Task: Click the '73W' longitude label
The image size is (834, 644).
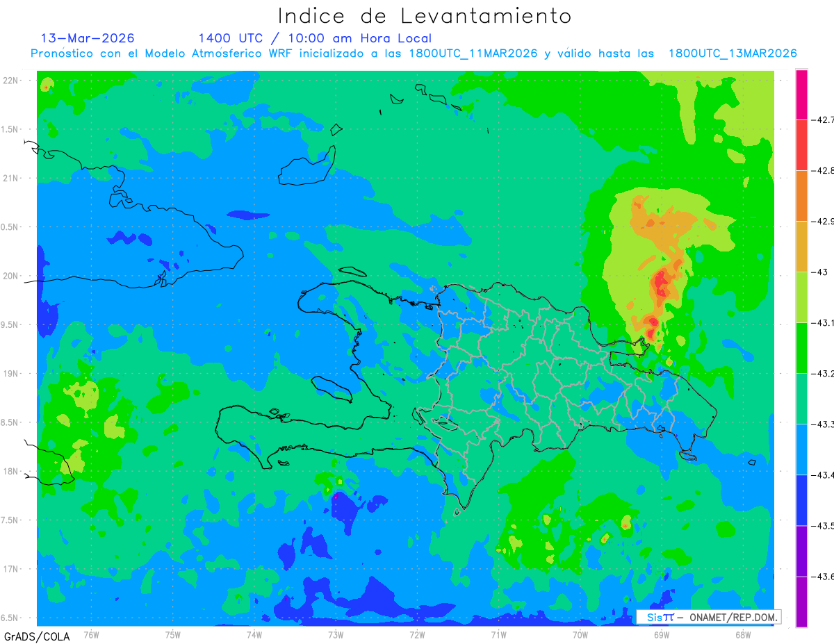Action: point(336,634)
